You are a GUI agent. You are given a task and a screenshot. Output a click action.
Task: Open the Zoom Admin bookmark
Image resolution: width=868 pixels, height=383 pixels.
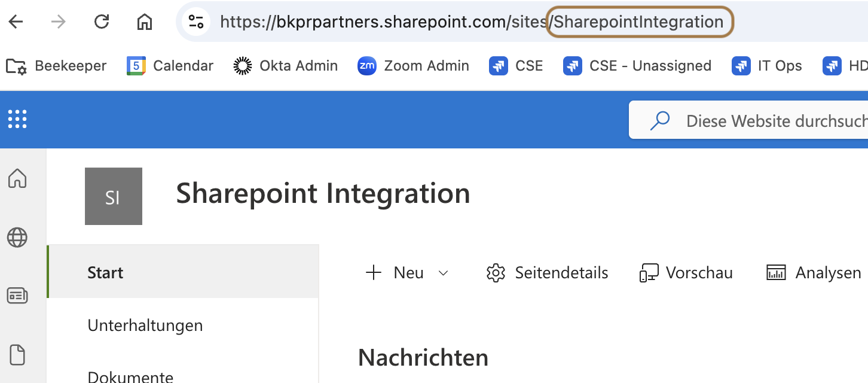(x=413, y=66)
